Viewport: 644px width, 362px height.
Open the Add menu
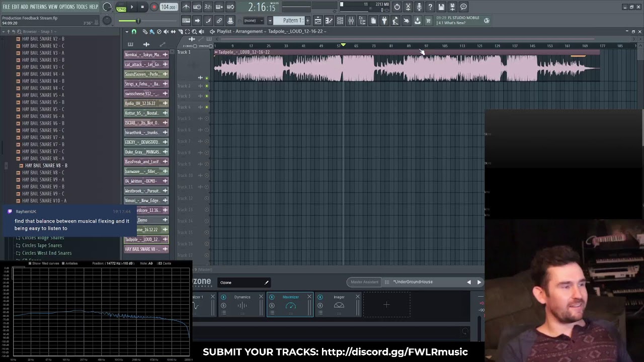tap(25, 7)
